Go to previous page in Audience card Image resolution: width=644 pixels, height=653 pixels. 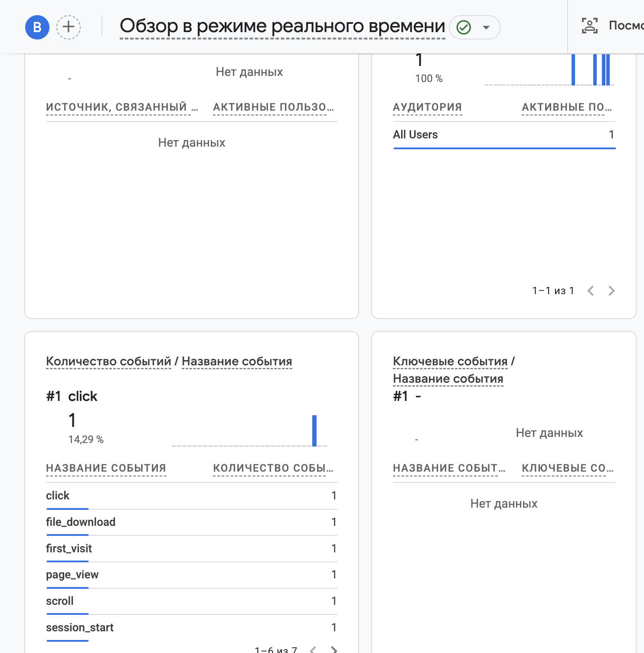coord(591,291)
